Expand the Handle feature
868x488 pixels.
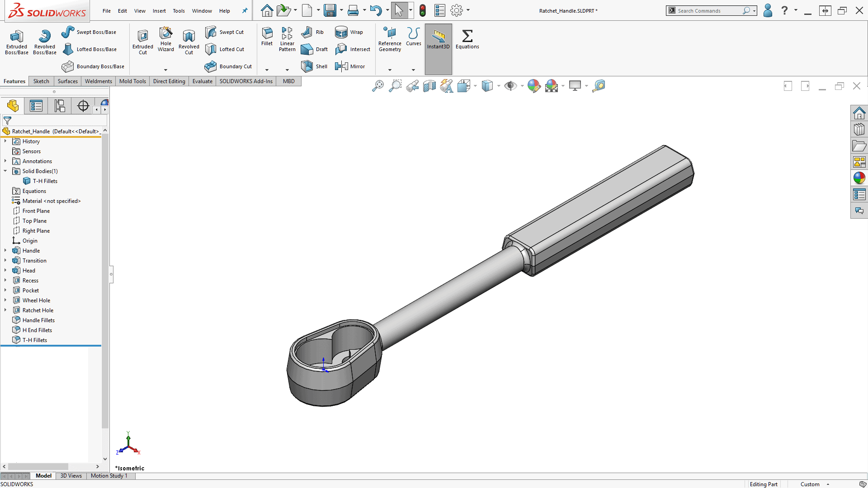point(5,250)
